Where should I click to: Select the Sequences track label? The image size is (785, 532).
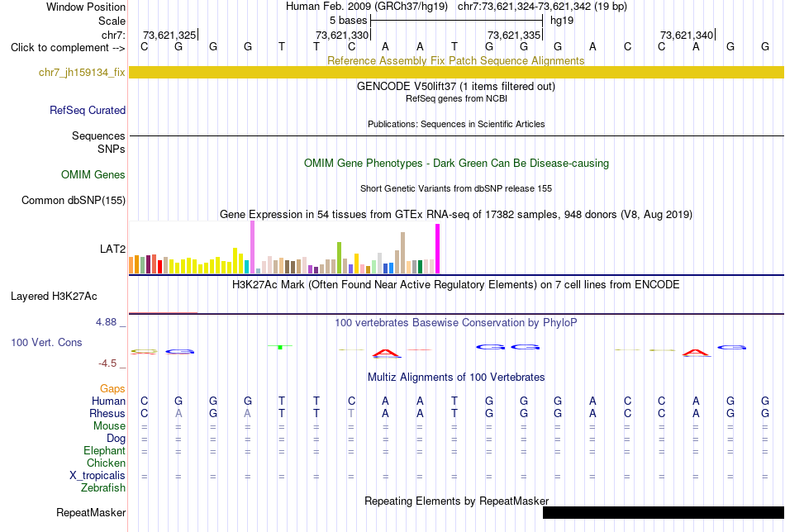pos(98,135)
